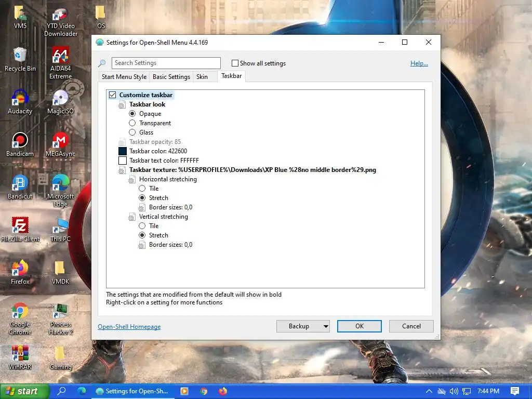Select the Transparent taskbar look
The width and height of the screenshot is (532, 399).
(132, 123)
